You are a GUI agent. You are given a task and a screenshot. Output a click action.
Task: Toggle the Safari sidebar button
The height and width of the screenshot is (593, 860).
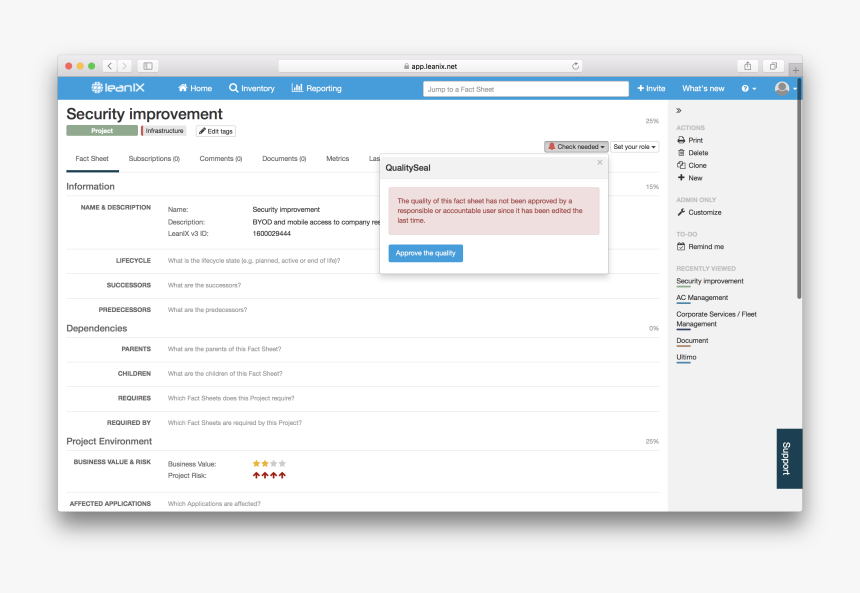pos(148,66)
